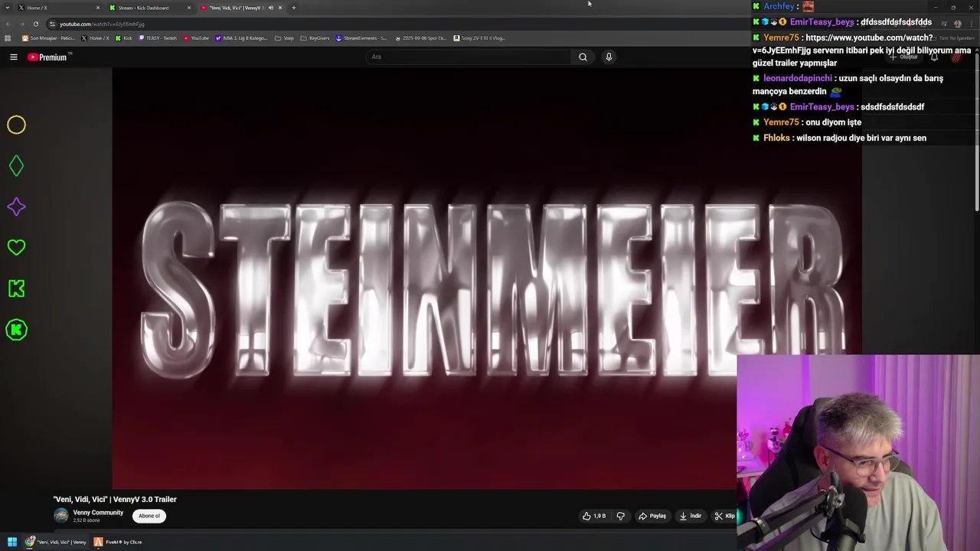
Task: Open the Venny Community channel avatar
Action: (61, 516)
